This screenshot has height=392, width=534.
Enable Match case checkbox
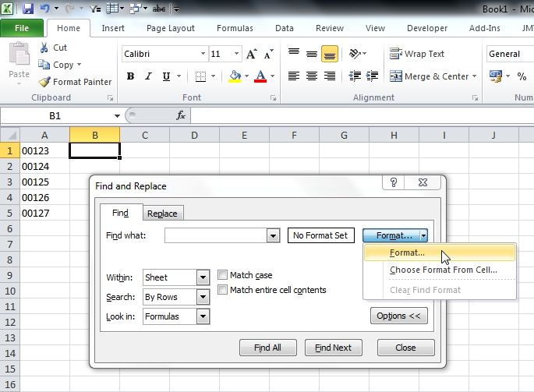click(222, 274)
